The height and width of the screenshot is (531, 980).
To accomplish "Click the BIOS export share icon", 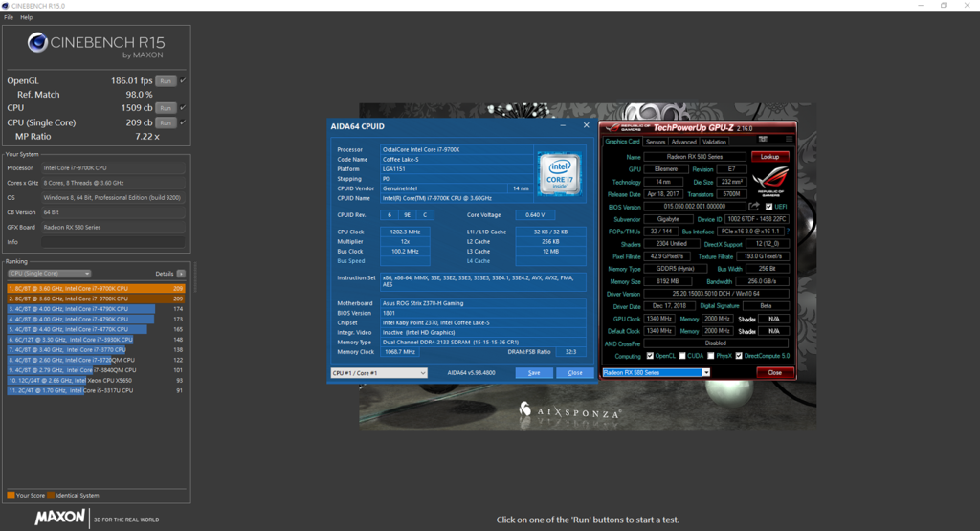I will (754, 206).
